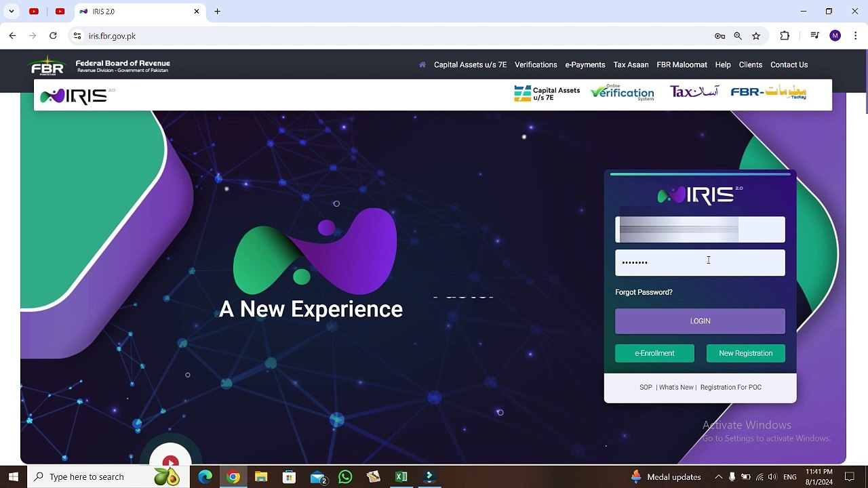Viewport: 868px width, 488px height.
Task: View site information icon beside the URL
Action: tap(77, 36)
